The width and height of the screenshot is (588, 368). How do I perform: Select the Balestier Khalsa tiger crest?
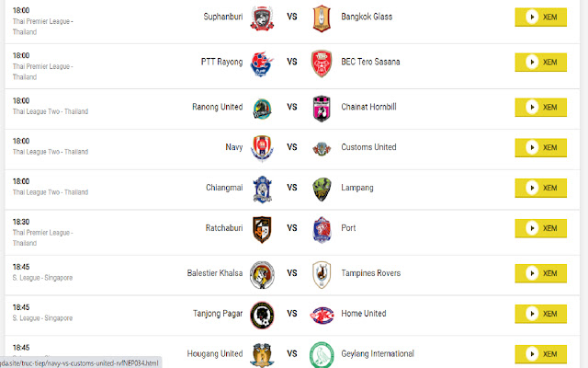click(262, 275)
